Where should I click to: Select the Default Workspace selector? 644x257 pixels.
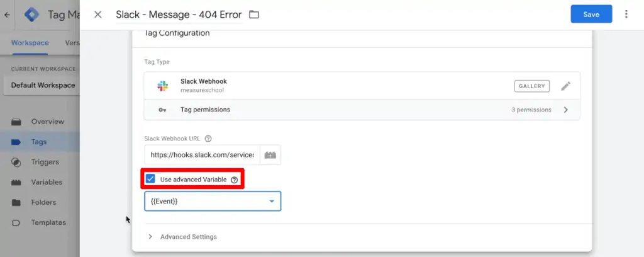pos(41,85)
